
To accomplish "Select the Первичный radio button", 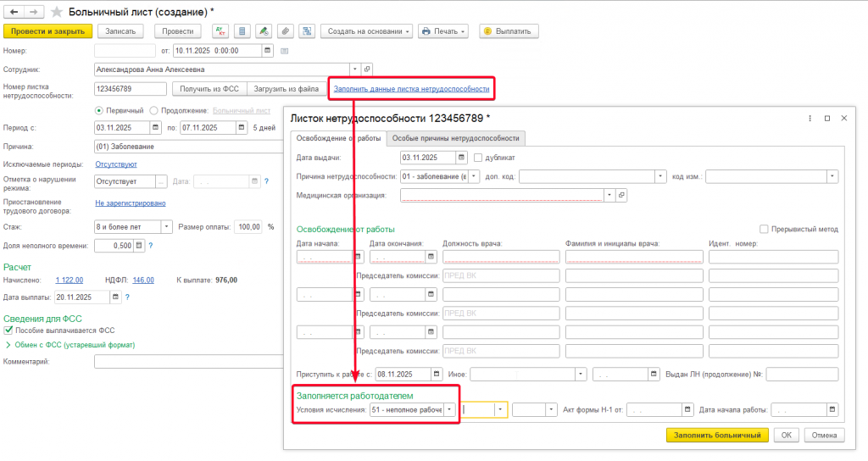I will (x=99, y=111).
